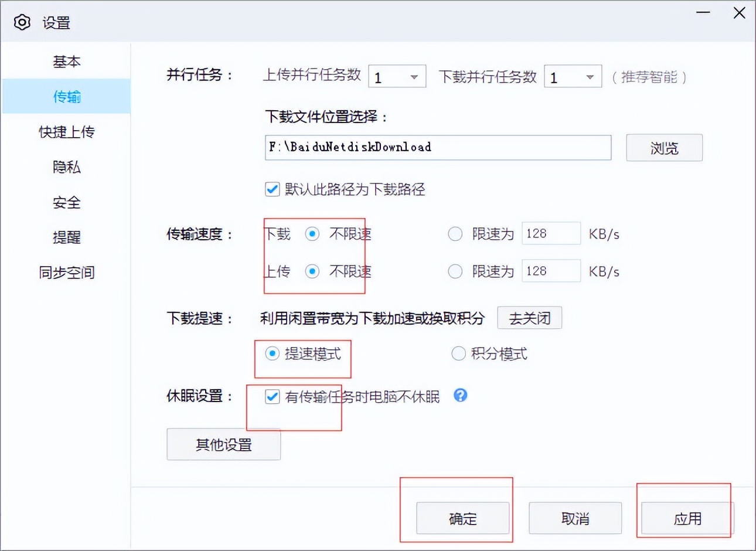Image resolution: width=756 pixels, height=551 pixels.
Task: Open 其他设置 options
Action: 223,445
